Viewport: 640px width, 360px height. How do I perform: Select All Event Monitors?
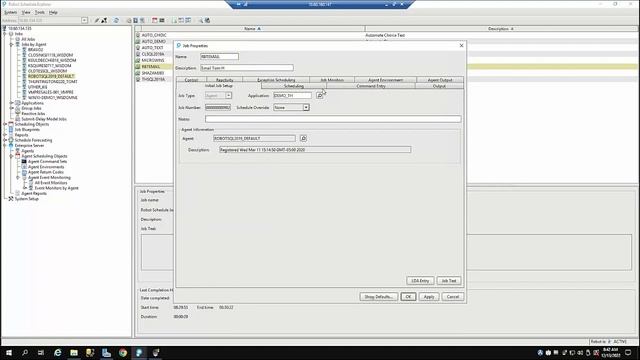51,183
